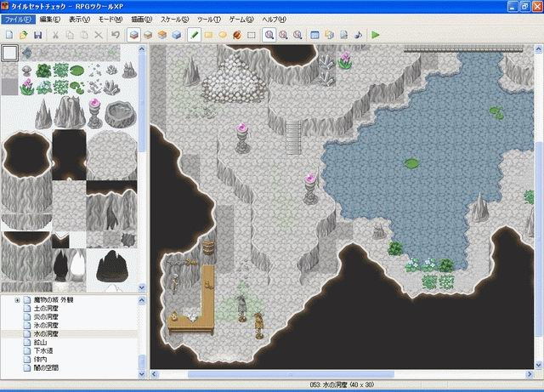Start playtest with the green arrow

pos(375,35)
